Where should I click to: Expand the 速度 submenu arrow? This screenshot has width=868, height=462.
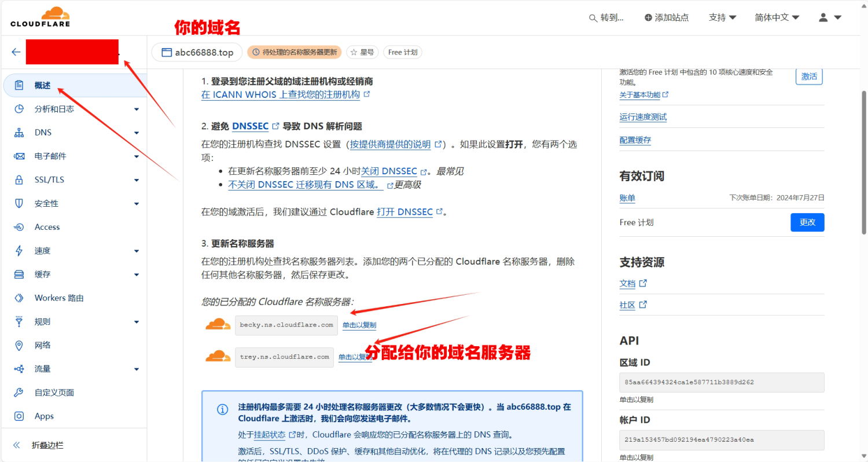(137, 251)
